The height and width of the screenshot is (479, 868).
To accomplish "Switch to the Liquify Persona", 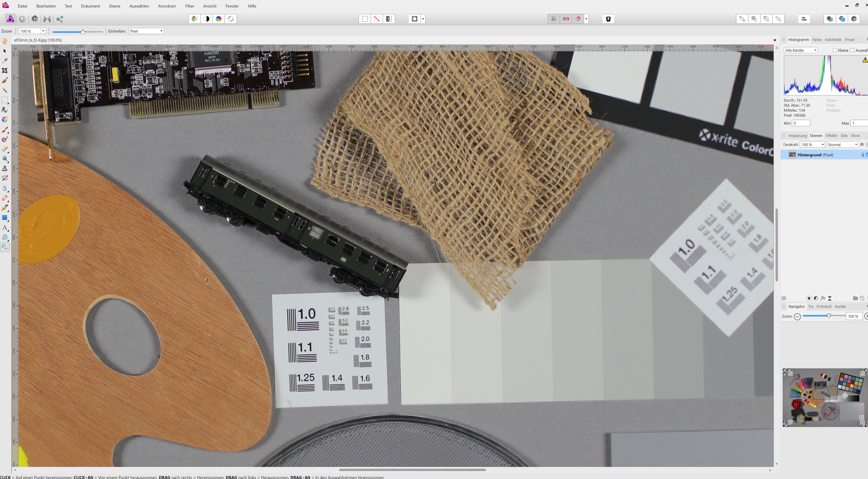I will (x=23, y=19).
